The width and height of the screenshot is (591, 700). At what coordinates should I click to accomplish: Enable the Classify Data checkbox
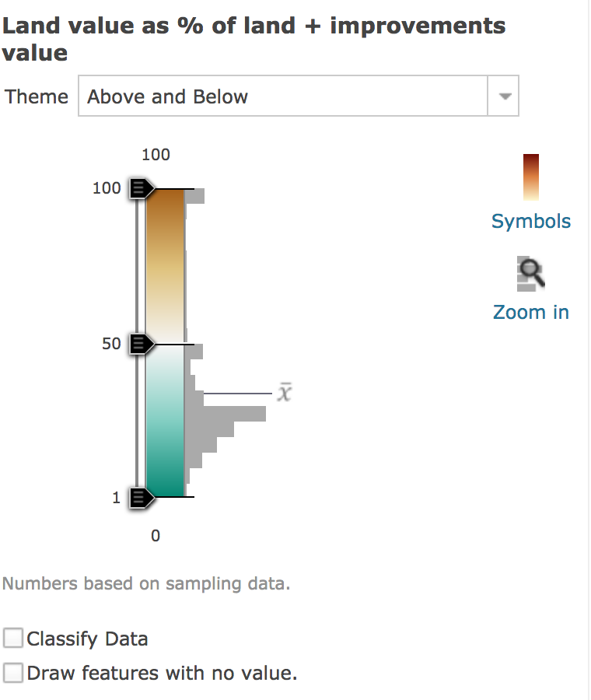pos(13,639)
